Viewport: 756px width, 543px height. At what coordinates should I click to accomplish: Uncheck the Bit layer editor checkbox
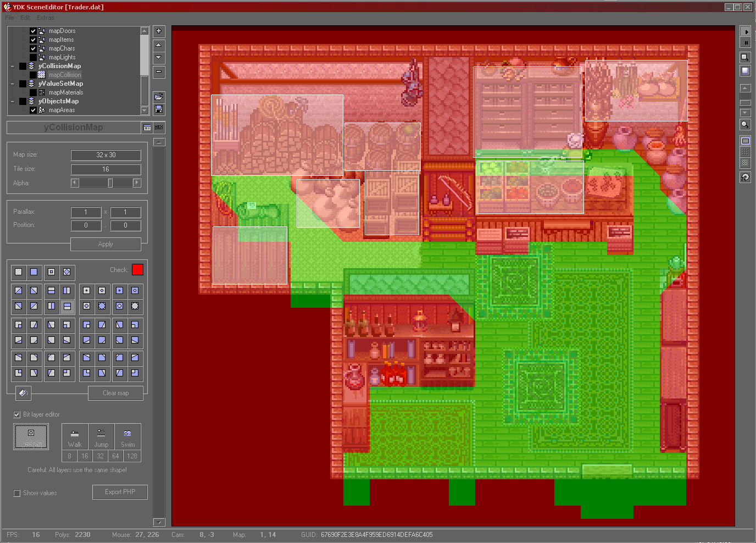coord(17,414)
